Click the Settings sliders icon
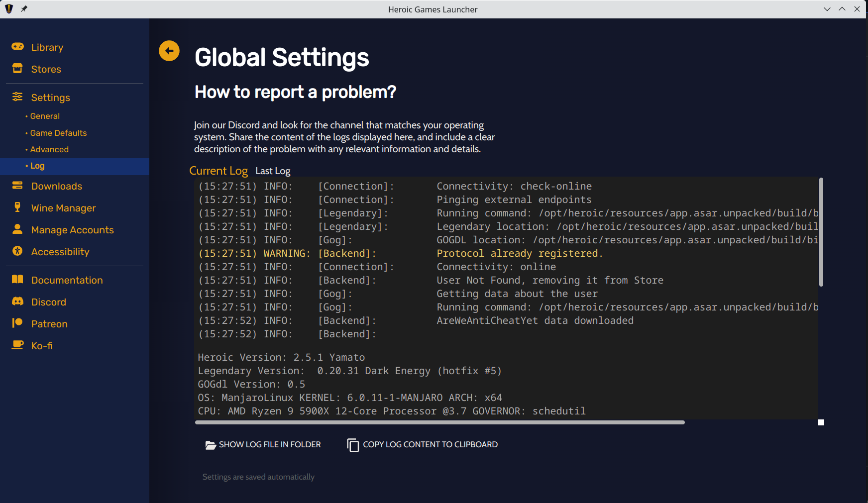The image size is (868, 503). click(17, 97)
